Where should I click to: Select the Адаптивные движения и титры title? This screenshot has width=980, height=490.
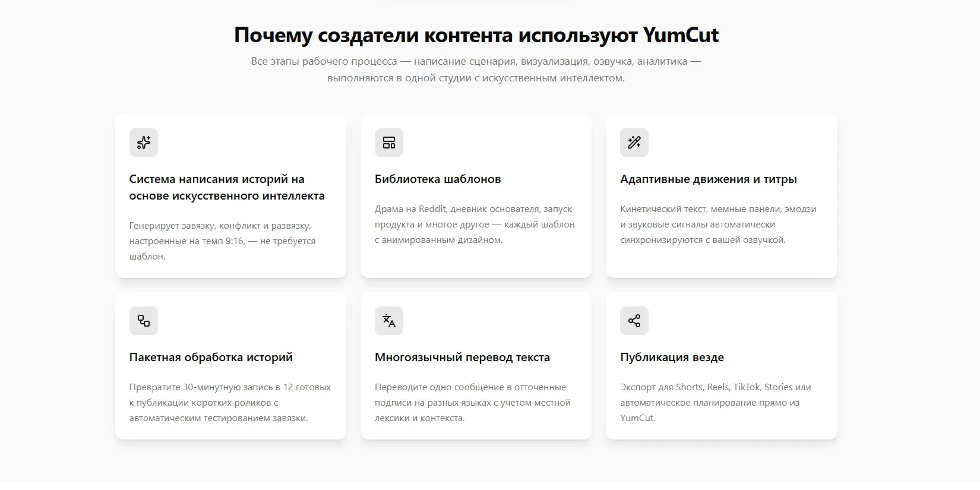coord(709,179)
